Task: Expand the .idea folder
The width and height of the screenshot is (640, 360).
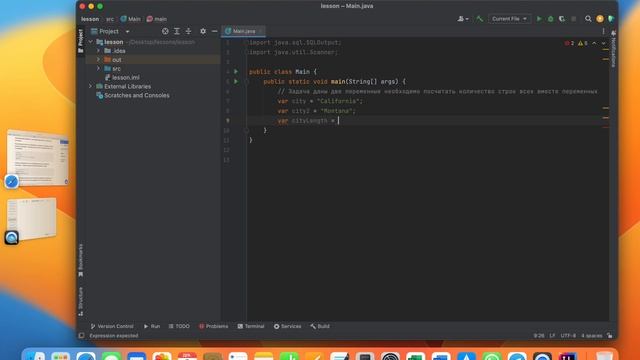Action: pos(98,51)
